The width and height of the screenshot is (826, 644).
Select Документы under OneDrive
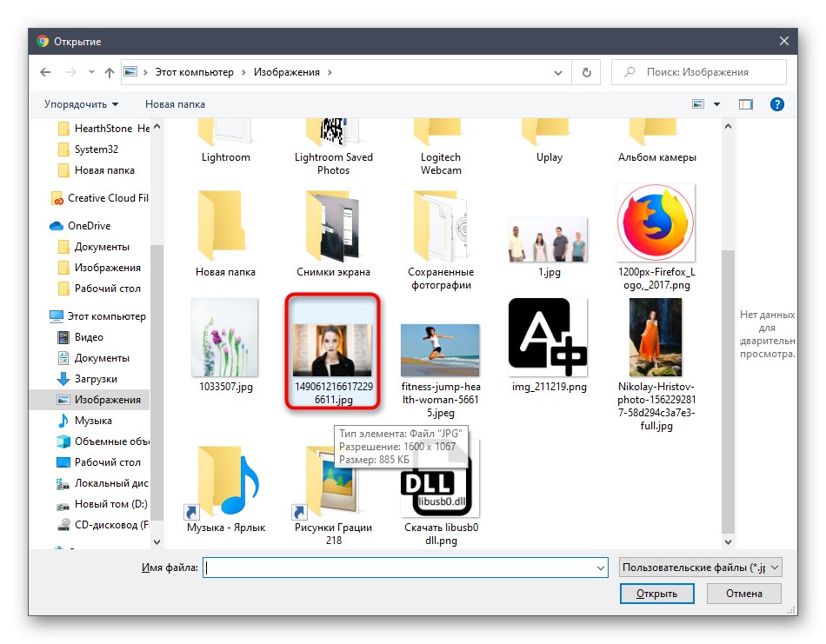(x=94, y=247)
